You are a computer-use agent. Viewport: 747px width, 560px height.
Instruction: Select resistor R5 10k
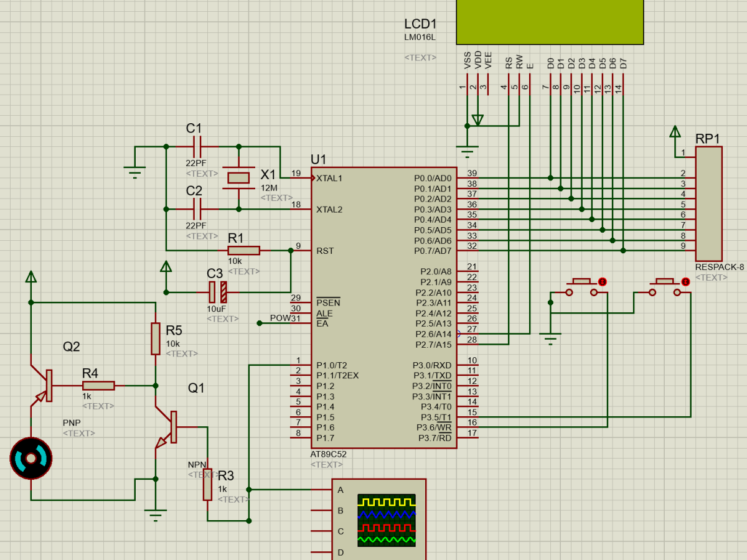156,338
